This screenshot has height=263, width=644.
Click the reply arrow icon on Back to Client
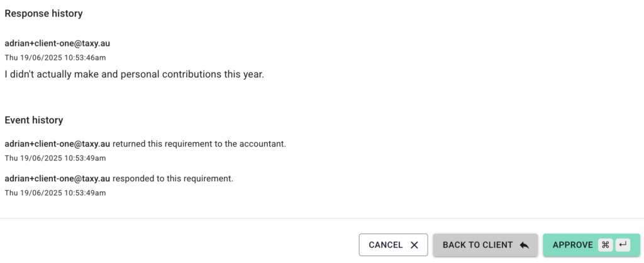click(524, 245)
